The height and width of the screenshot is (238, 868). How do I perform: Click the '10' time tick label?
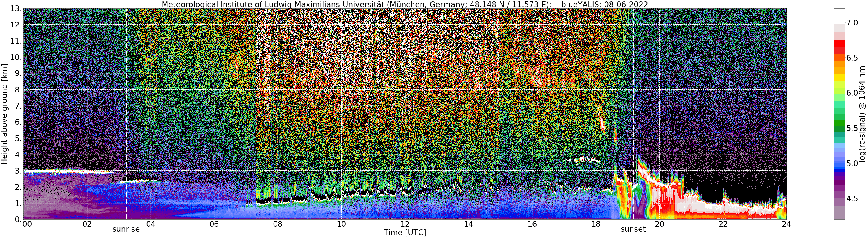tap(341, 224)
